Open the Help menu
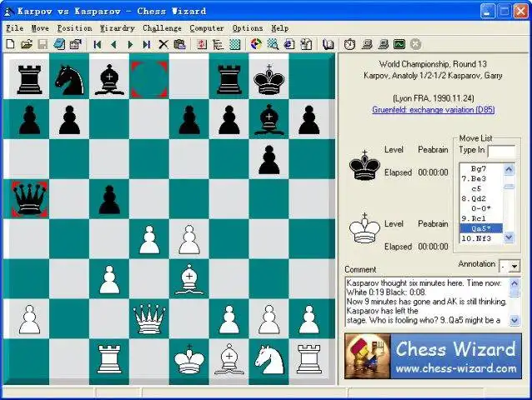The width and height of the screenshot is (532, 400). pos(280,28)
